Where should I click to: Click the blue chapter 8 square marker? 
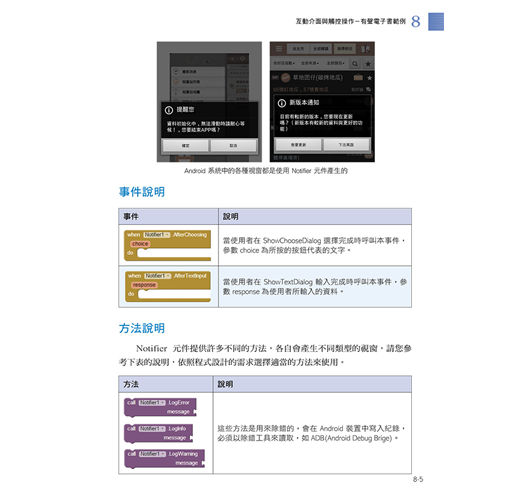[436, 22]
